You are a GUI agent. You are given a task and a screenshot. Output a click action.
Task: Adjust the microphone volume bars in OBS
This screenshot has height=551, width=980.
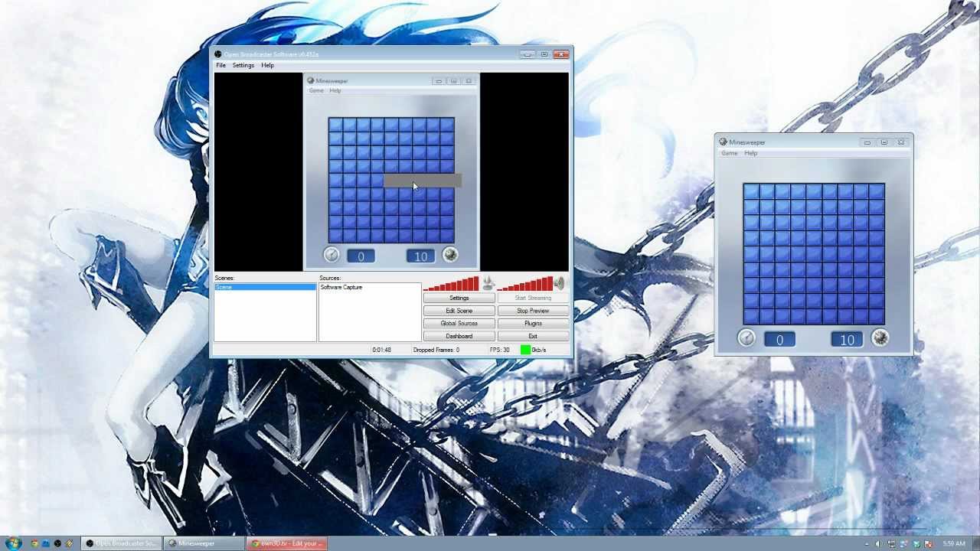pos(451,284)
